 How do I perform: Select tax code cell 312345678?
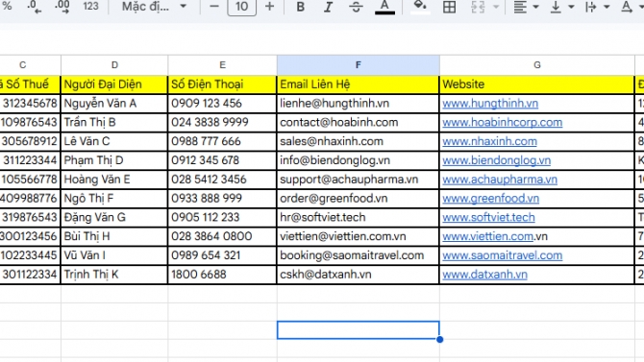click(x=30, y=104)
